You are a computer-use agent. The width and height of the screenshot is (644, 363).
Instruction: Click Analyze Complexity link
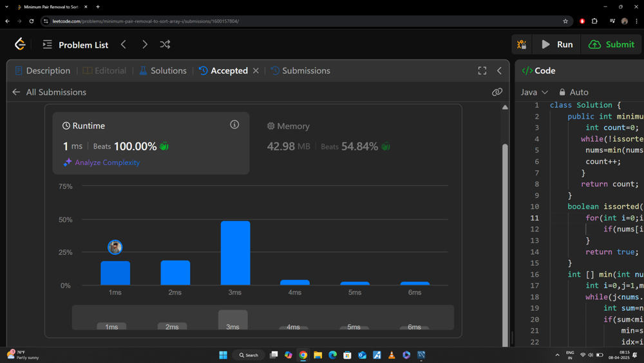tap(102, 162)
